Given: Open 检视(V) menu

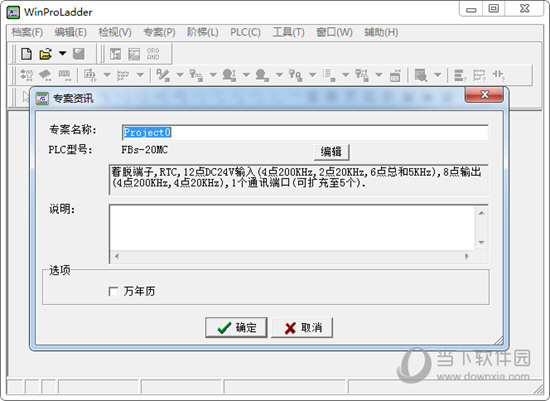Looking at the screenshot, I should (x=115, y=32).
